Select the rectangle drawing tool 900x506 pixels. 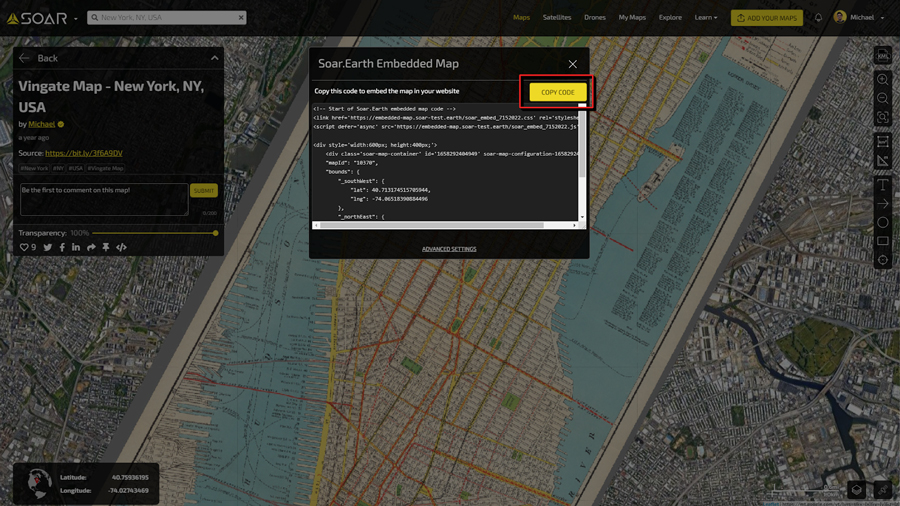883,241
